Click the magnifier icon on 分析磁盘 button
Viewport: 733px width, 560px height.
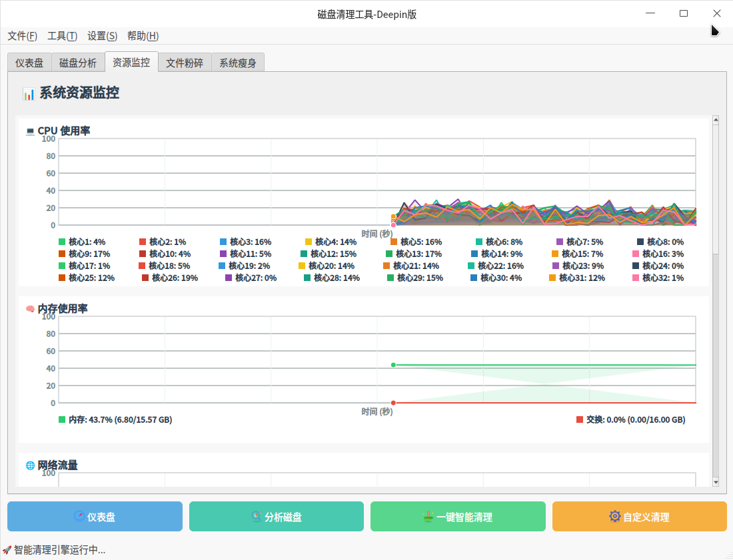click(256, 517)
